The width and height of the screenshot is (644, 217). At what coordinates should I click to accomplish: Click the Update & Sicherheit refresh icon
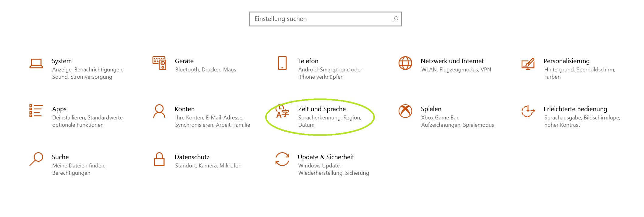(282, 159)
